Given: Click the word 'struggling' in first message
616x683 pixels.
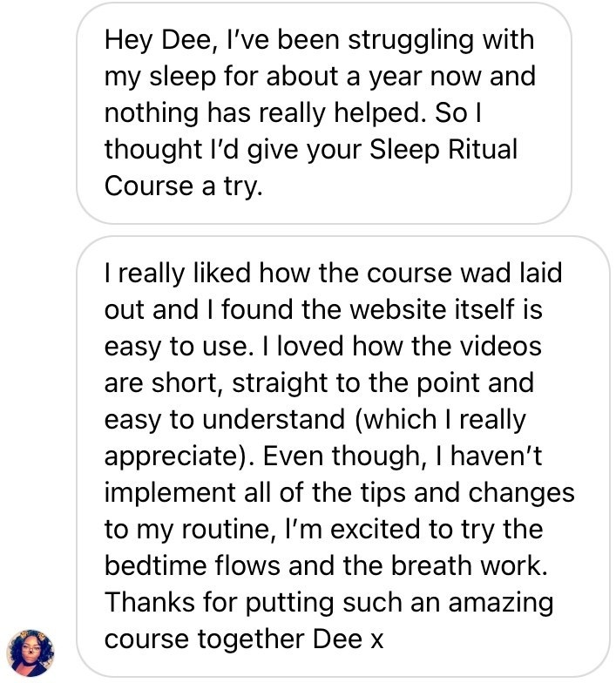Looking at the screenshot, I should [x=410, y=42].
